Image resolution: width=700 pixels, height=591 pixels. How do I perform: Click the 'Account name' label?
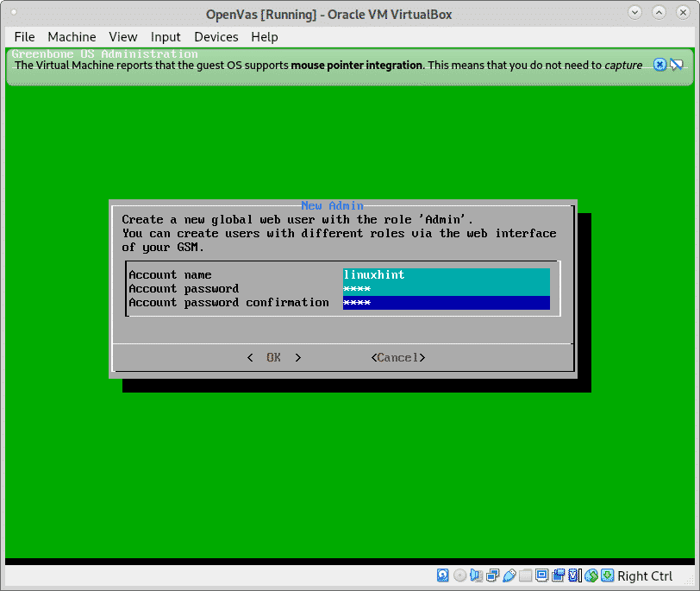pos(170,274)
